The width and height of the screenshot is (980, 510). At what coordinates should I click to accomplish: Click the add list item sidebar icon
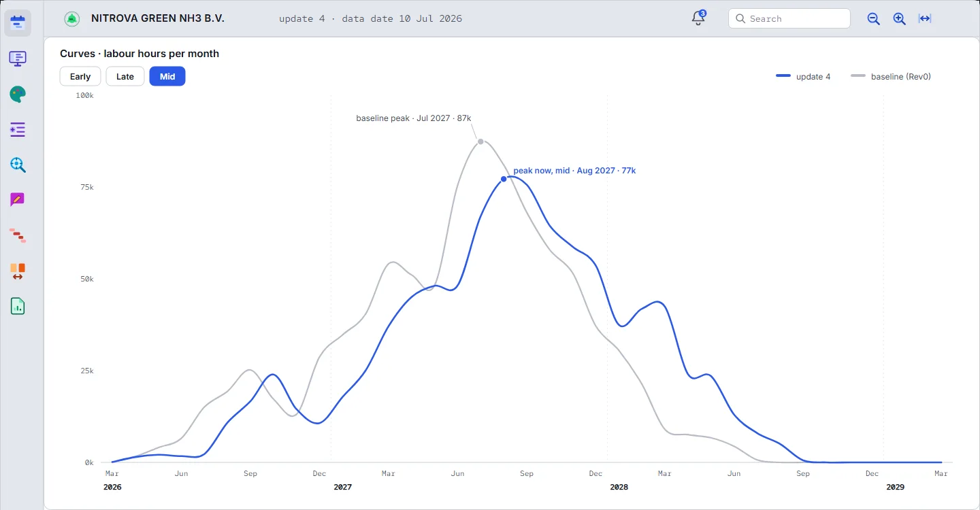coord(18,129)
